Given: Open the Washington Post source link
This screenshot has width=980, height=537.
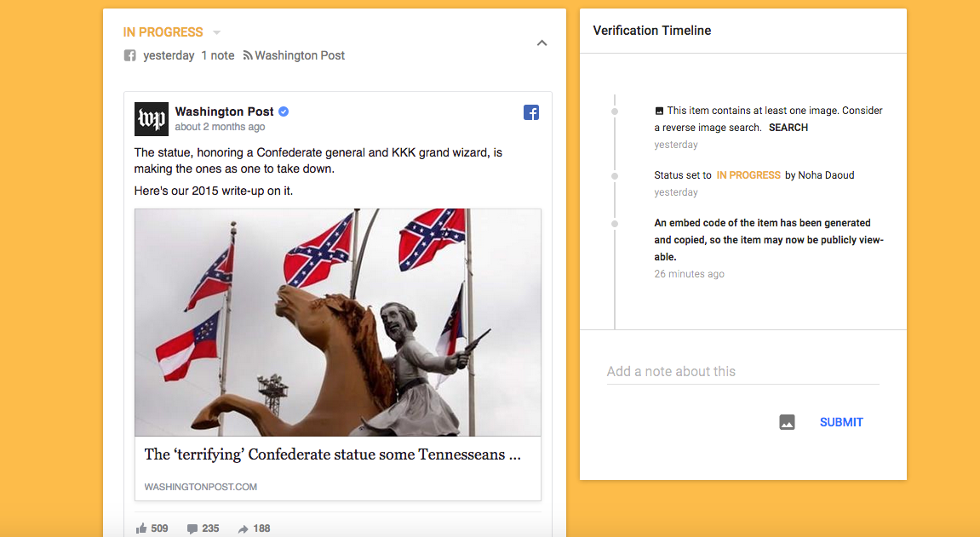Looking at the screenshot, I should [300, 55].
